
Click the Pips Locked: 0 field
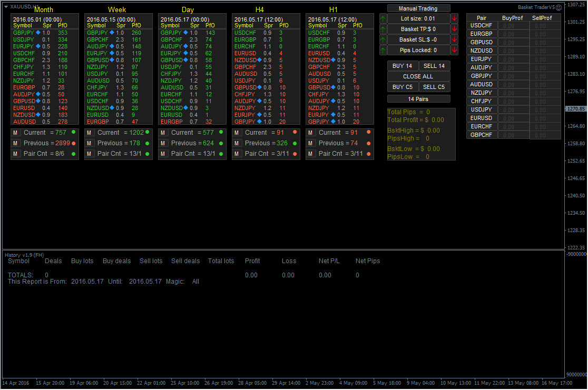(x=418, y=50)
